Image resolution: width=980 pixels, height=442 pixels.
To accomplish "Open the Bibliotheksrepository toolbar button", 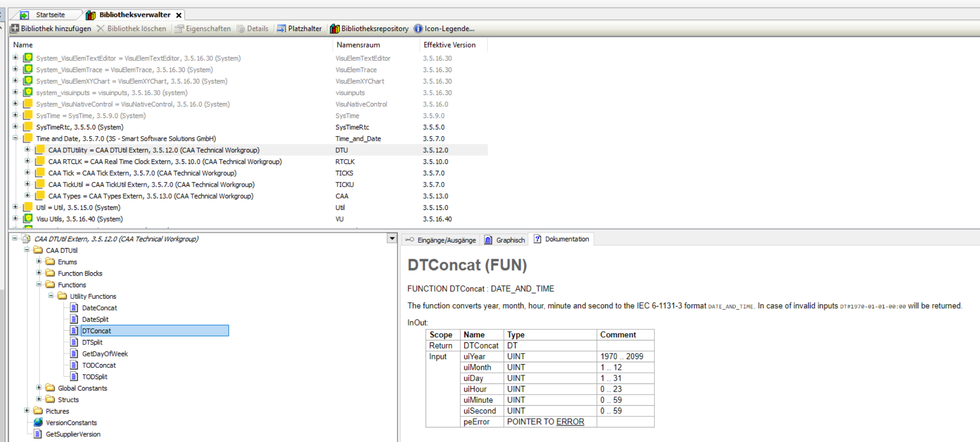I will 369,29.
